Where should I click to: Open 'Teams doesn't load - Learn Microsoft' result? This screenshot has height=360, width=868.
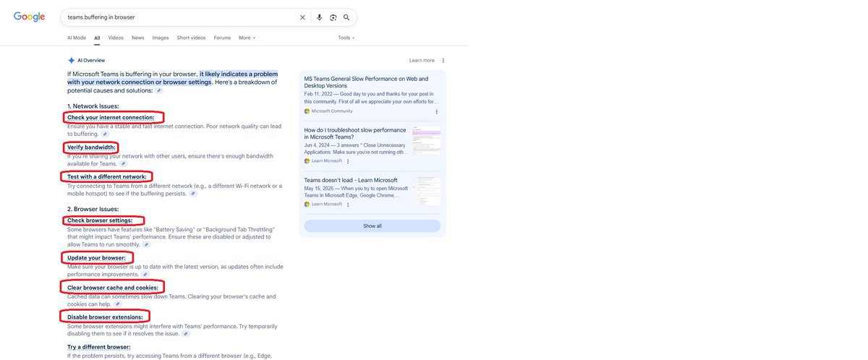click(x=351, y=180)
